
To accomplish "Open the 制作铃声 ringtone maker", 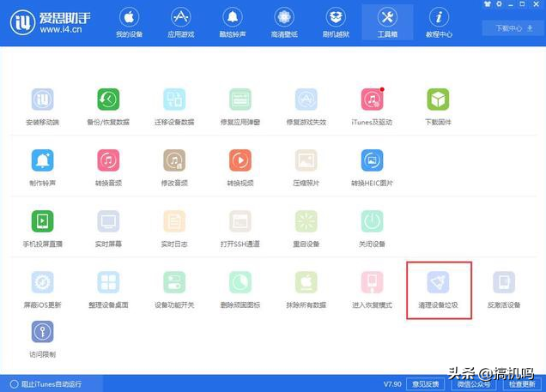I will (x=42, y=160).
